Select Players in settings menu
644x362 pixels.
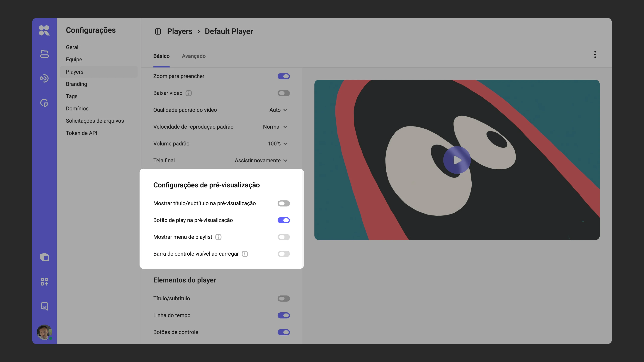tap(98, 72)
